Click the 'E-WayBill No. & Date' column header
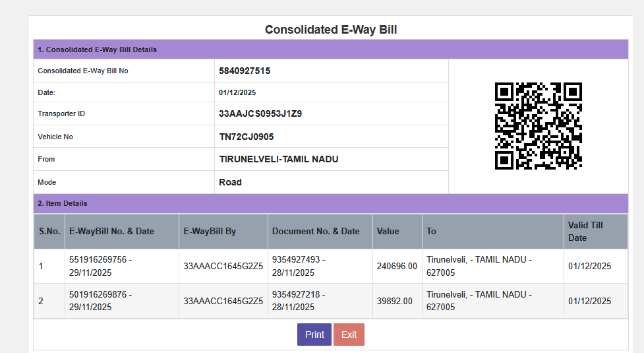 coord(111,232)
